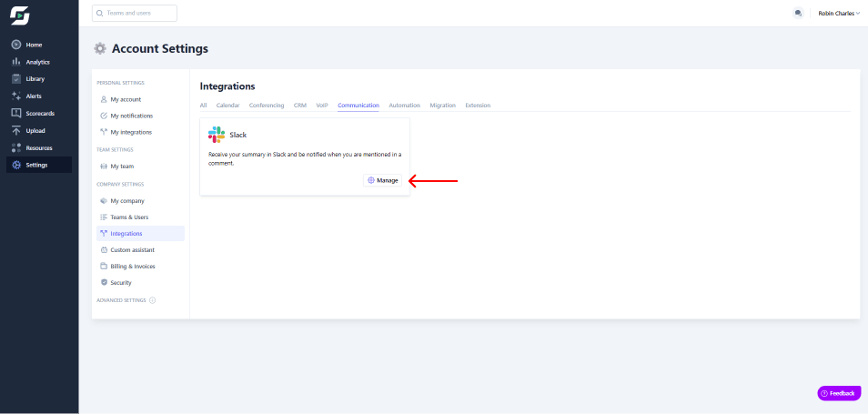Switch to the Automation tab
This screenshot has width=868, height=414.
(405, 106)
